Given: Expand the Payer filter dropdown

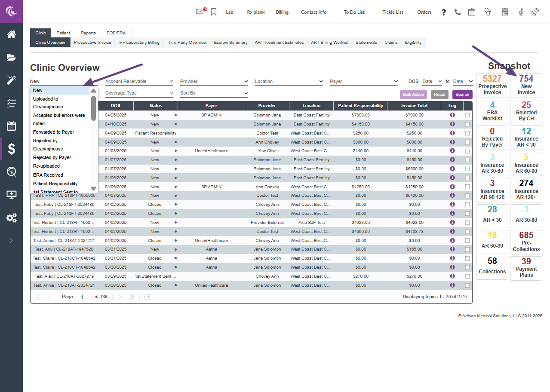Looking at the screenshot, I should [x=363, y=81].
